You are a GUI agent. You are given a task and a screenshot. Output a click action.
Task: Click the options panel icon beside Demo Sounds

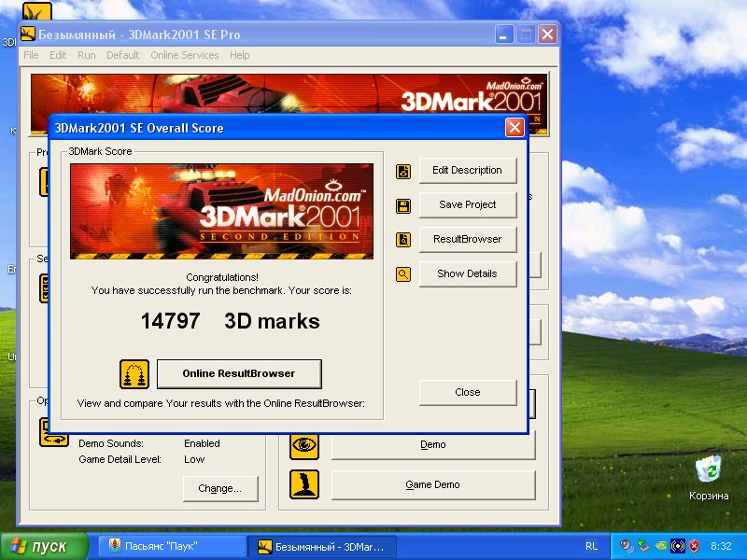click(54, 432)
